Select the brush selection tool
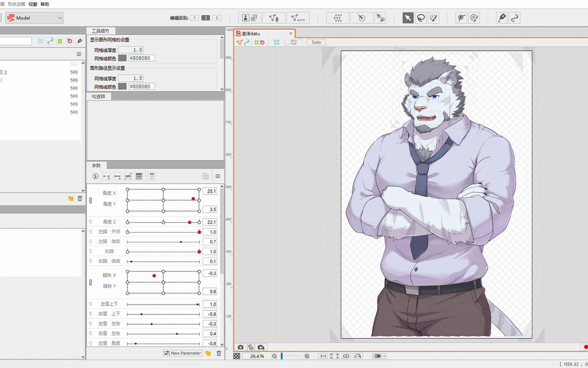This screenshot has height=368, width=588. click(x=433, y=18)
